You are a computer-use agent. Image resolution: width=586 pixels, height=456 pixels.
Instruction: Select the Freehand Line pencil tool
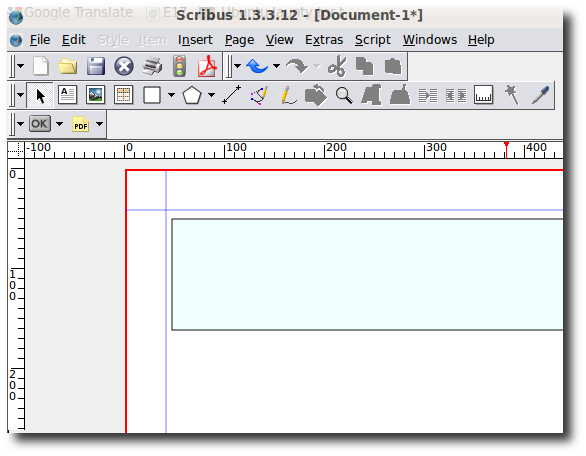[x=288, y=95]
